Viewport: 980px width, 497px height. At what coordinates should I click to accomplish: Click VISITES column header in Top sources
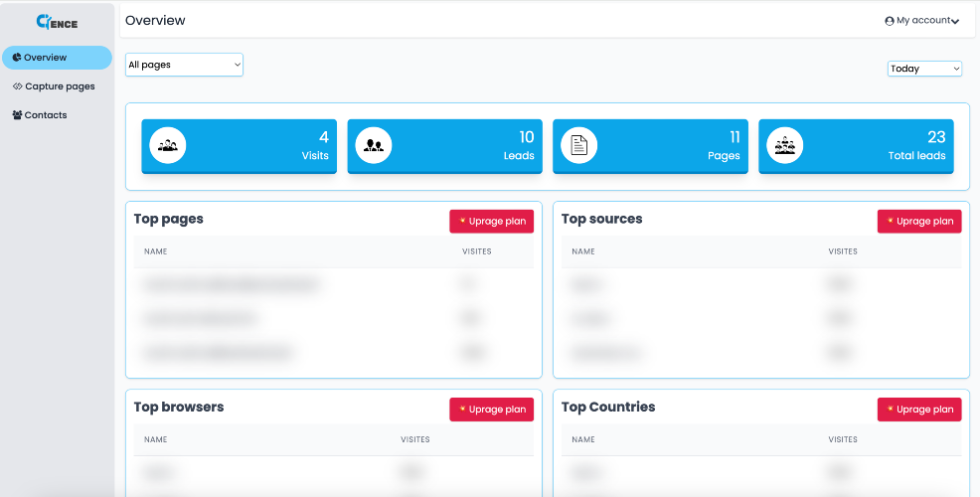pos(843,251)
